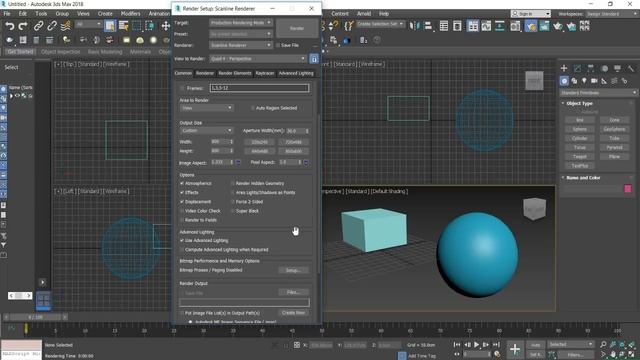The height and width of the screenshot is (360, 640).
Task: Click the lock icon beside View to Render
Action: [314, 59]
